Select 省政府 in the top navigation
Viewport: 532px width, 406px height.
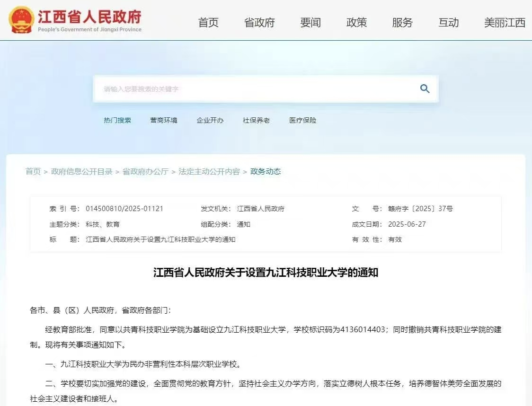[x=258, y=23]
